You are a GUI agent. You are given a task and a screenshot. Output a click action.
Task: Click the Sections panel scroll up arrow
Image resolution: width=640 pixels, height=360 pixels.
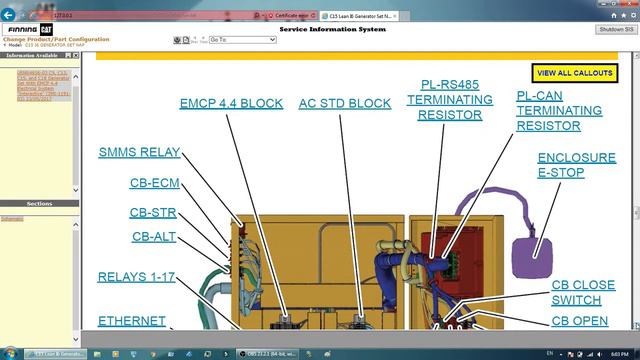[x=76, y=224]
